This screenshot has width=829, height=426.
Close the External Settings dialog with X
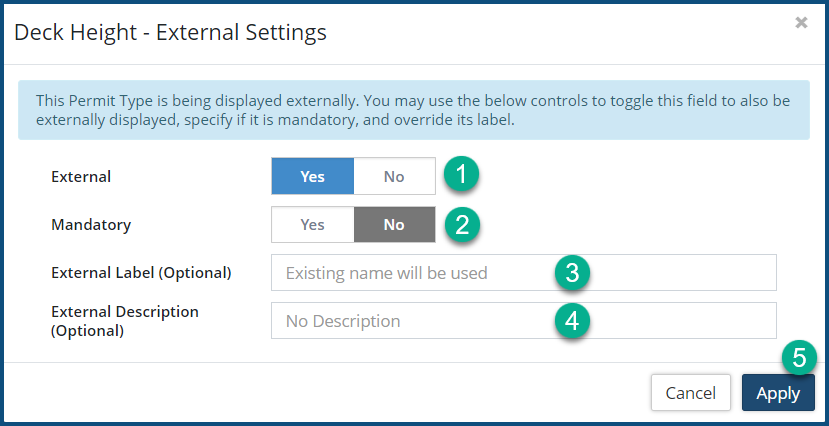(x=801, y=23)
